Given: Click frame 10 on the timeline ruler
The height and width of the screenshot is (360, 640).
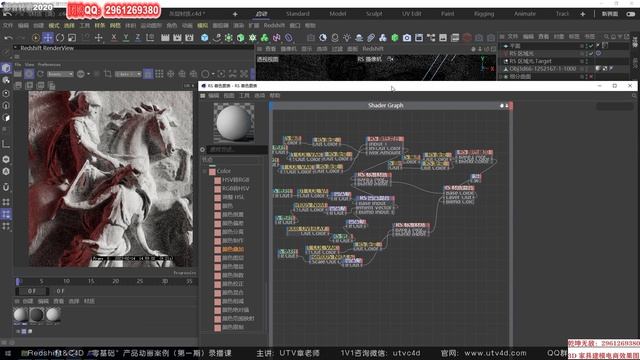Looking at the screenshot, I should tap(66, 281).
